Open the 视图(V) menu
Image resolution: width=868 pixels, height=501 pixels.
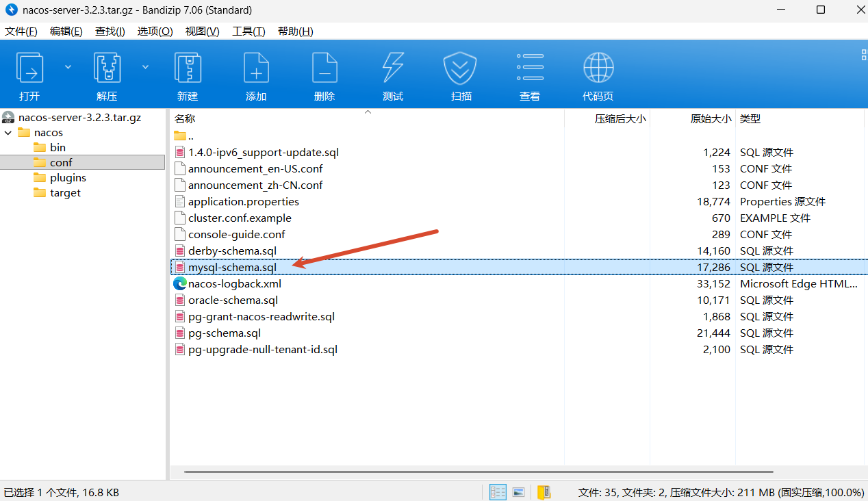click(x=202, y=31)
